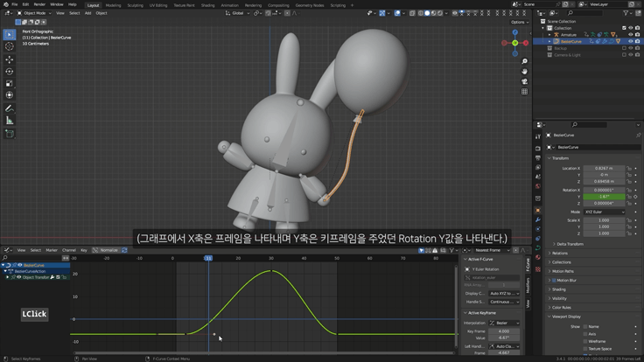
Task: Select the Annotate pencil tool
Action: [9, 108]
